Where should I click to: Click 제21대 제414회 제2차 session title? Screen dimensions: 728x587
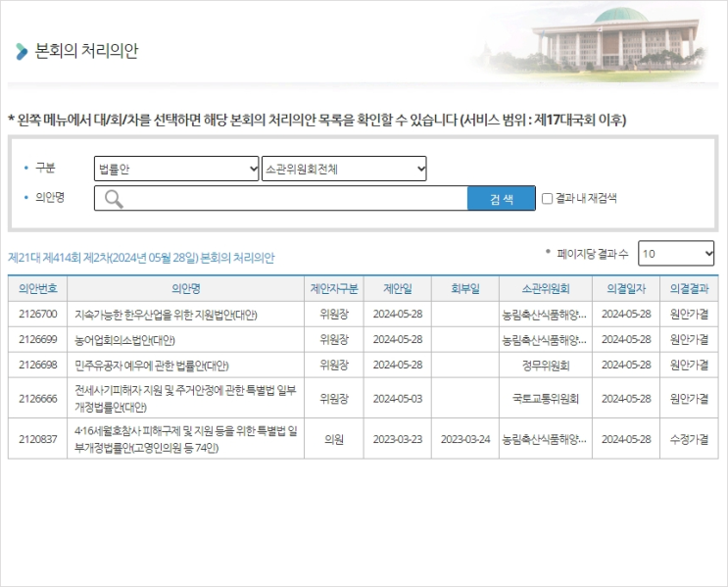pyautogui.click(x=141, y=258)
